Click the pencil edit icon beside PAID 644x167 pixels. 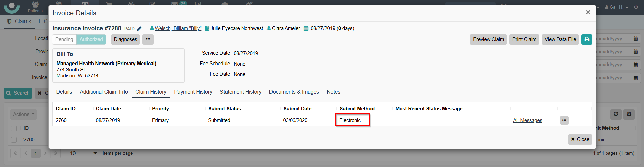tap(139, 29)
